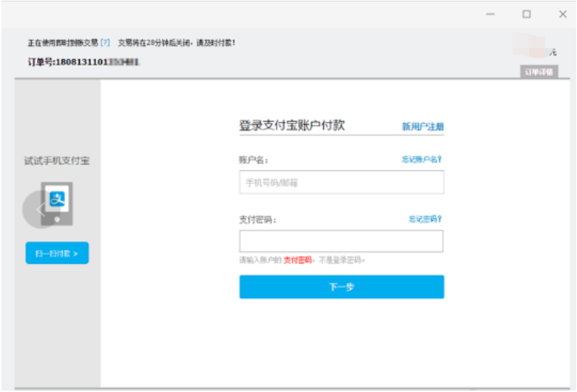The width and height of the screenshot is (577, 392).
Task: Focus the 支付密码 payment password field
Action: point(341,241)
